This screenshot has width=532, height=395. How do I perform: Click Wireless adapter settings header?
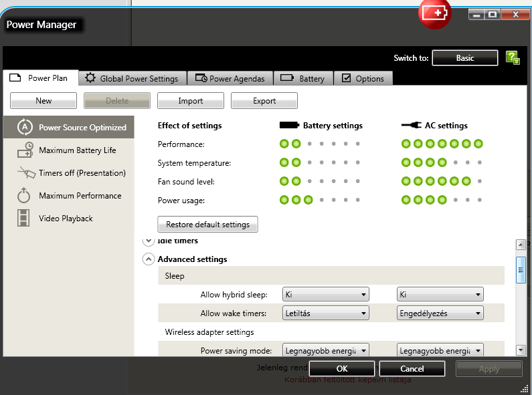[331, 332]
